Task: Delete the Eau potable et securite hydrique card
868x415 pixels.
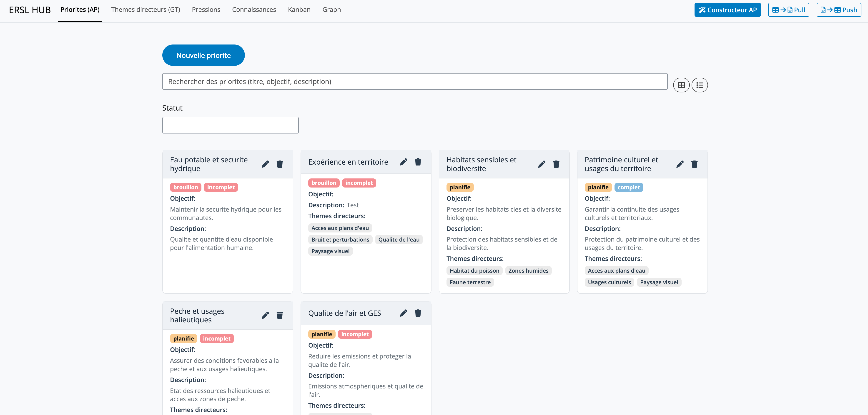Action: [280, 164]
